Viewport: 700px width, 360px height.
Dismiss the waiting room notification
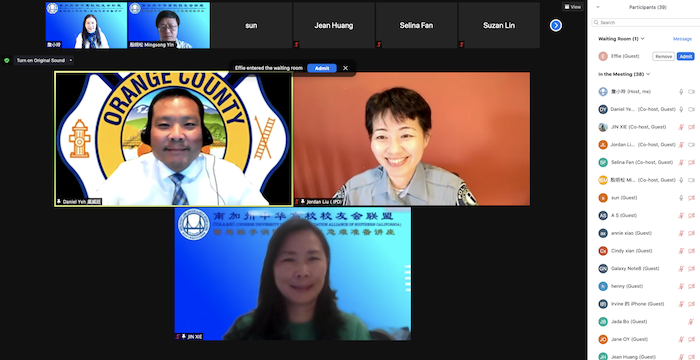click(x=345, y=68)
